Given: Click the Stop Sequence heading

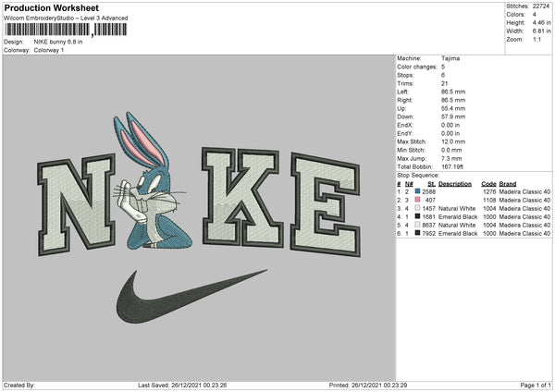Looking at the screenshot, I should [x=417, y=173].
